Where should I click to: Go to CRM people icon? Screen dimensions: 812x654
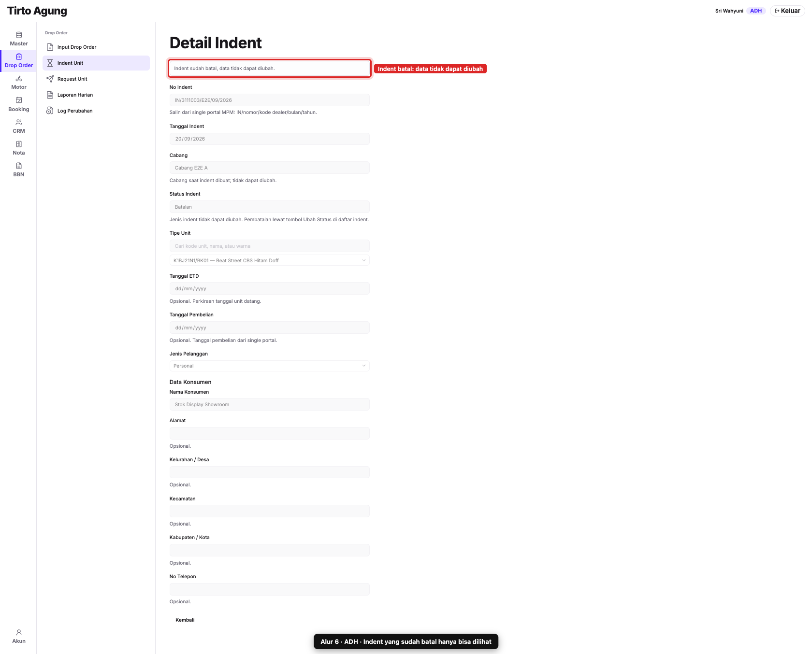point(19,122)
